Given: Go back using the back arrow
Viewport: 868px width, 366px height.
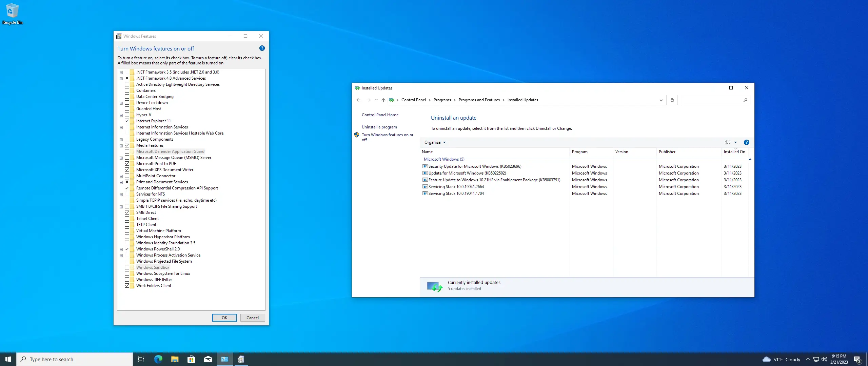Looking at the screenshot, I should (358, 100).
